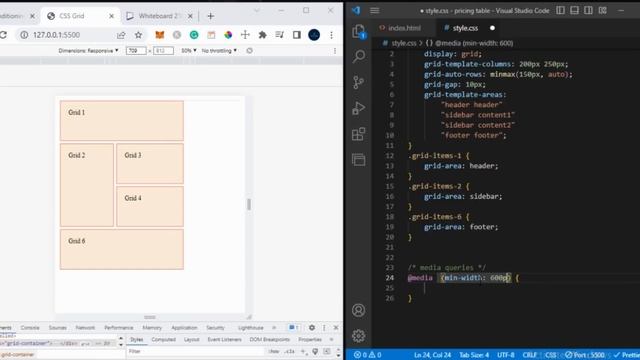Viewport: 640px width, 360px height.
Task: Toggle the .cls class editor
Action: (290, 351)
